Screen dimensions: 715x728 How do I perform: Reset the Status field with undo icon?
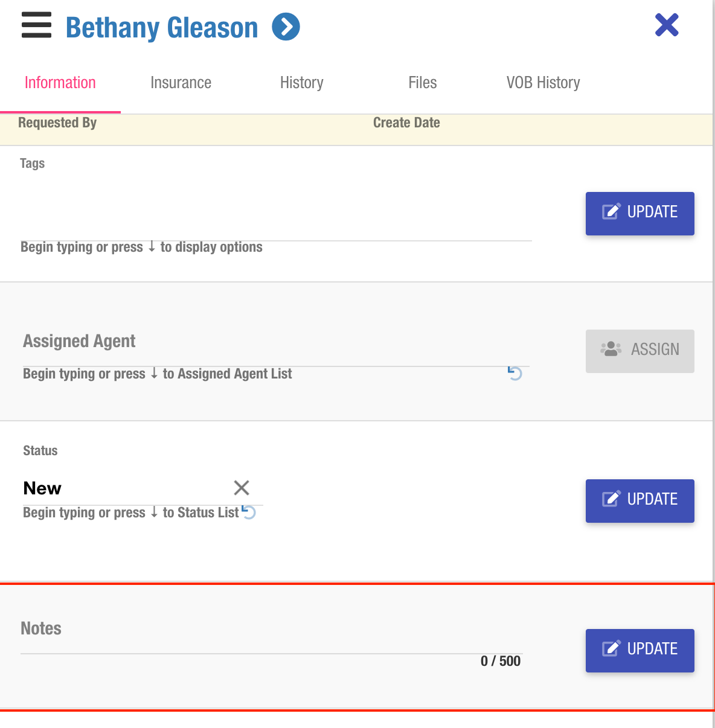249,512
